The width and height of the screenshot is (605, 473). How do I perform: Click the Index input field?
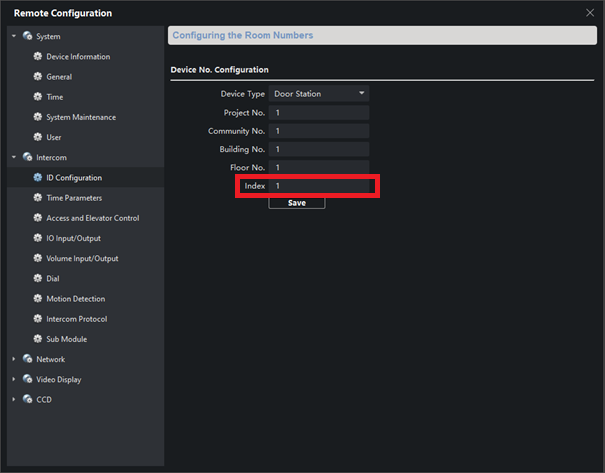(x=319, y=186)
